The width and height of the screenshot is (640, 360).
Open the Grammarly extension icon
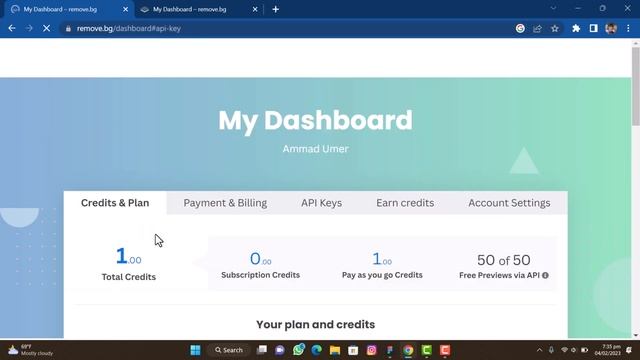click(x=520, y=28)
